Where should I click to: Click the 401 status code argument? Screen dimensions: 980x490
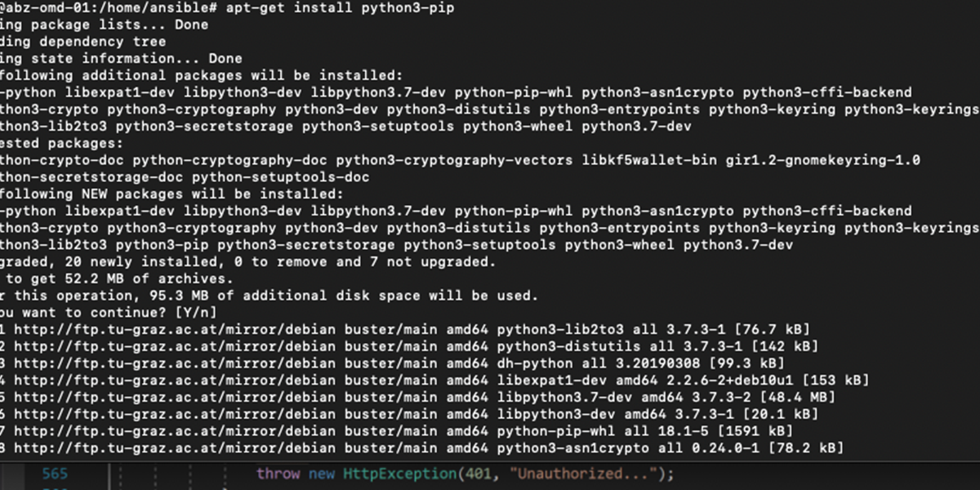click(x=478, y=474)
